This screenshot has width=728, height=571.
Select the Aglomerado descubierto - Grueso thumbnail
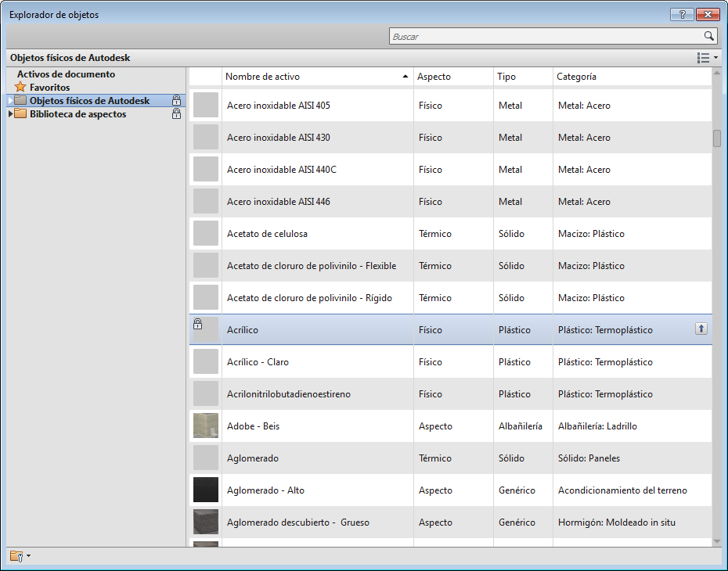point(206,522)
